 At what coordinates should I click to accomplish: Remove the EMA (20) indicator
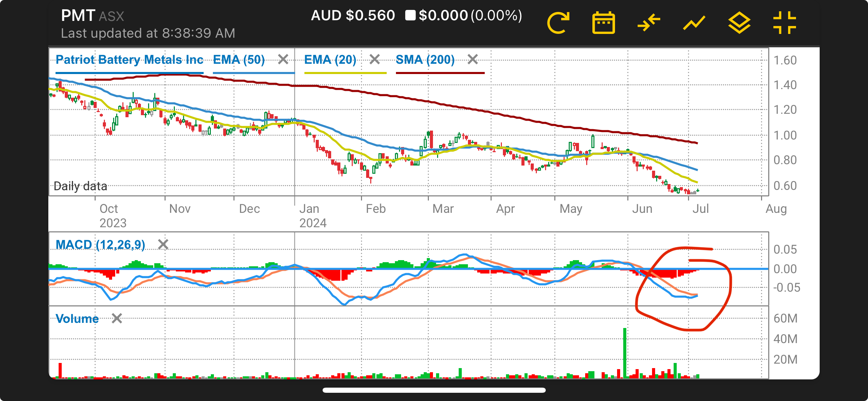tap(375, 60)
